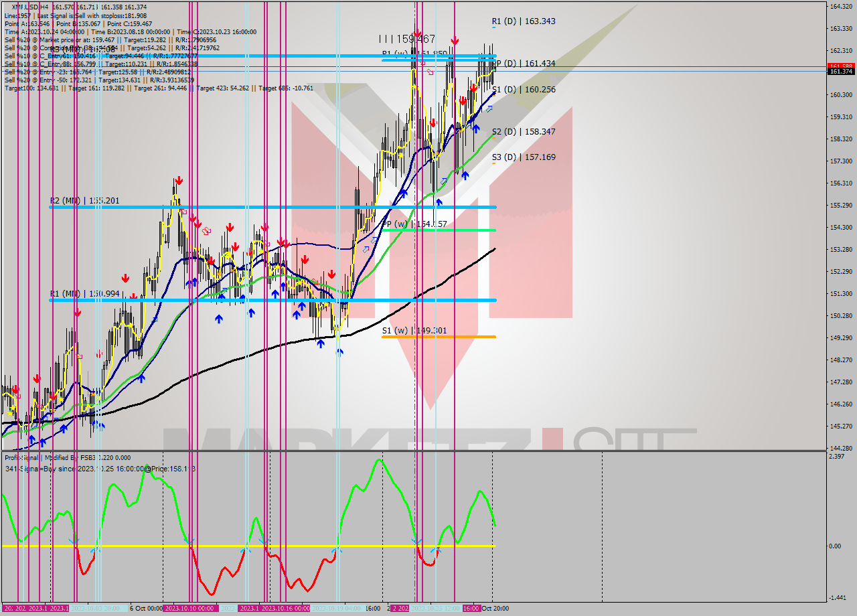Select the 2023.10.16 00:00 time marker
The height and width of the screenshot is (616, 857).
click(x=285, y=609)
